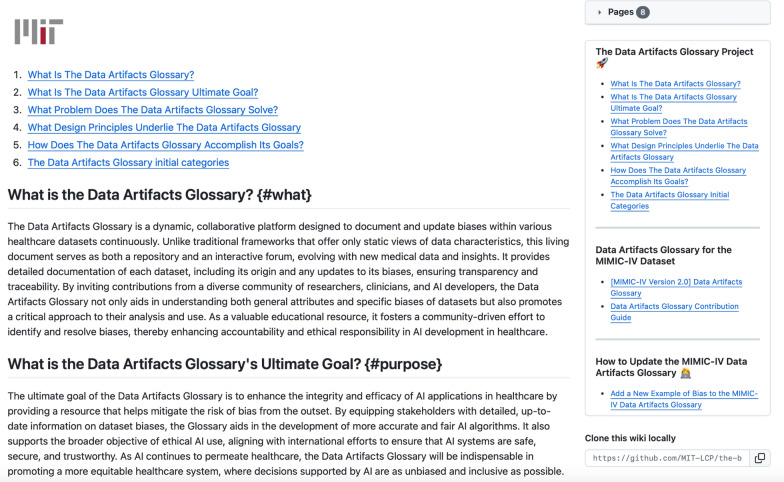Open 'How Does' glossary goals contents link
The height and width of the screenshot is (482, 784).
click(165, 144)
